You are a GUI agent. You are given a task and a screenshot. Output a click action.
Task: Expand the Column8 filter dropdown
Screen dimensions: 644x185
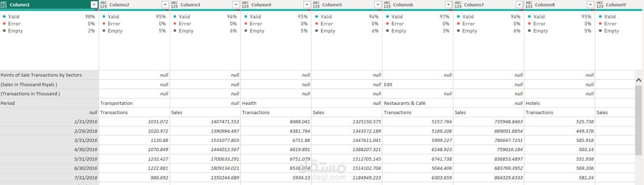coord(590,4)
